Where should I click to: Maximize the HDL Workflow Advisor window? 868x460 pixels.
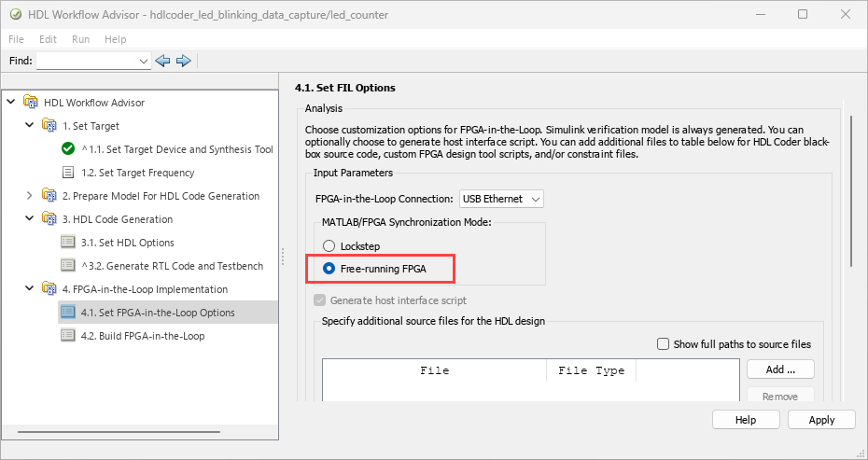pos(802,14)
